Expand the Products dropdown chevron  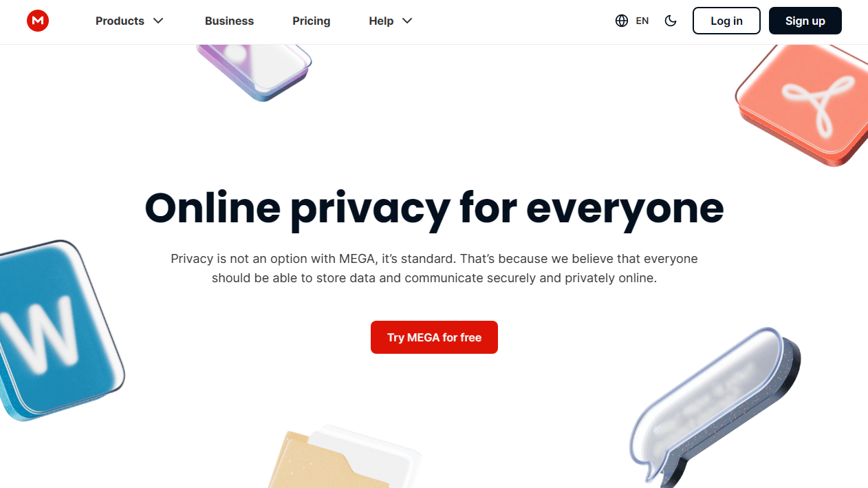tap(158, 21)
